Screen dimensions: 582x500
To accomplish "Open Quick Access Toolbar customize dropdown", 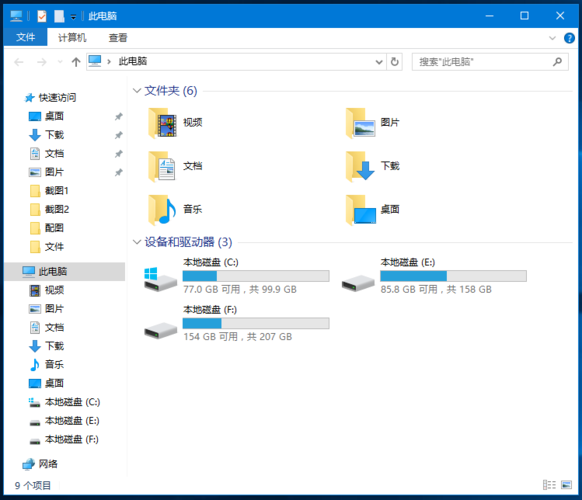I will [x=73, y=17].
